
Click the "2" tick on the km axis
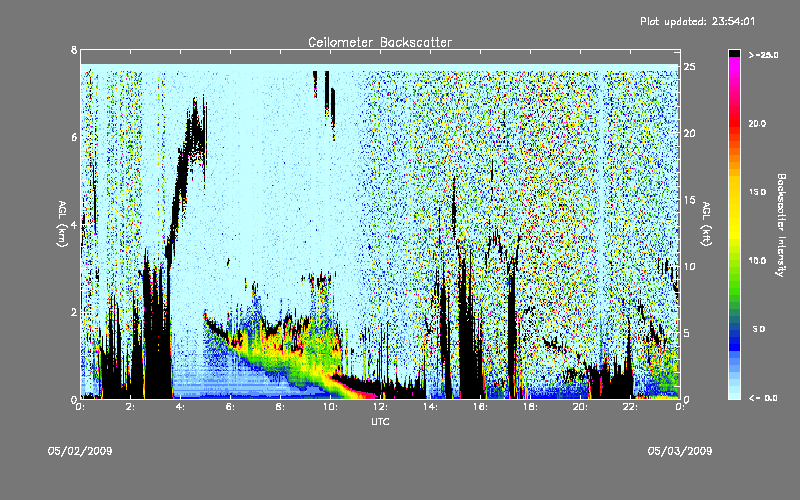click(x=74, y=312)
